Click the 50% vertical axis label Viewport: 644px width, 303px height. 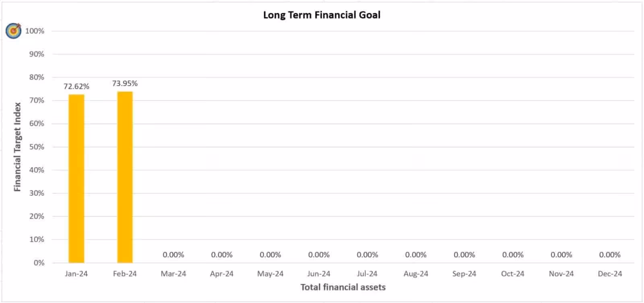[37, 147]
